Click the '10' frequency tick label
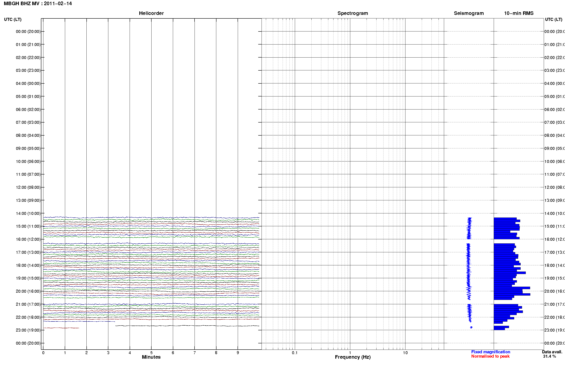This screenshot has height=368, width=588. (405, 353)
